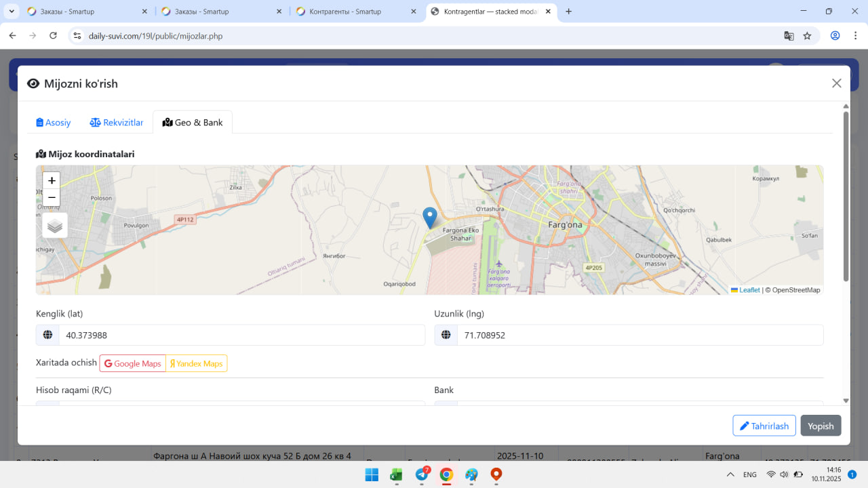Click the Google Translate icon
Viewport: 868px width, 488px height.
click(x=789, y=36)
